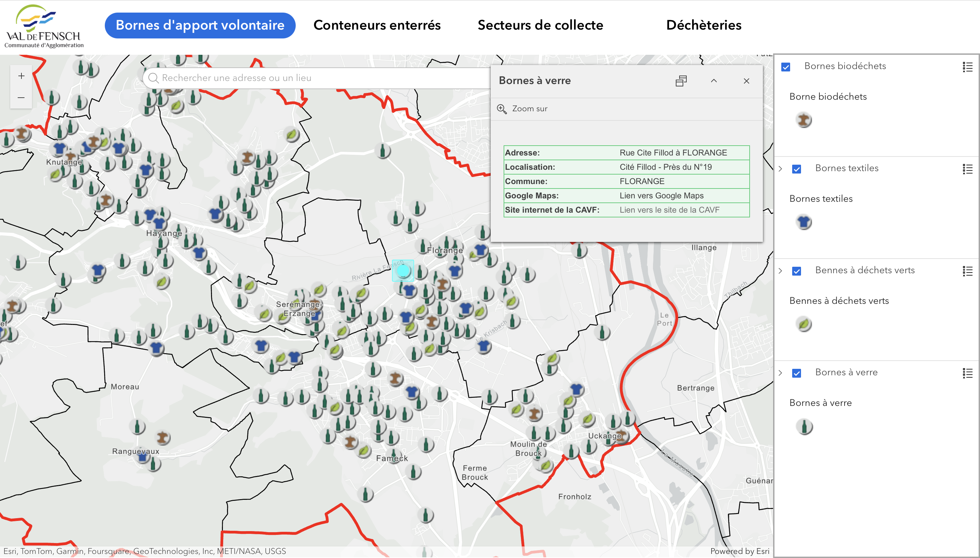Click the Uckange town label
Screen dimensions: 980x558
(x=604, y=436)
